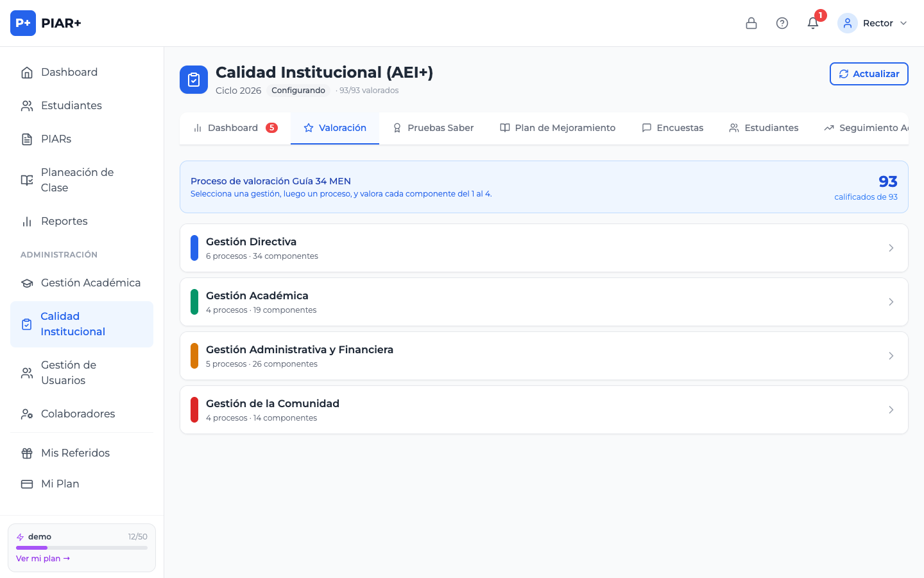The image size is (924, 578).
Task: Click the demo plan usage progress bar
Action: (x=81, y=548)
